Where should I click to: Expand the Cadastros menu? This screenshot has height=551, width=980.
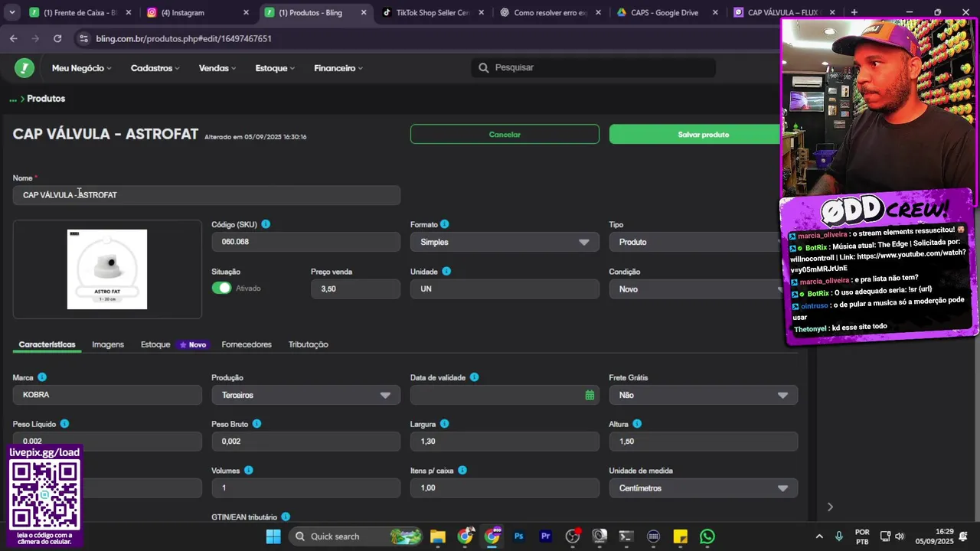coord(155,68)
